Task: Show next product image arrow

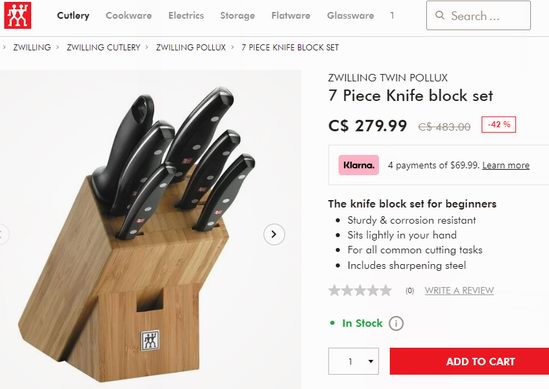Action: (x=274, y=234)
